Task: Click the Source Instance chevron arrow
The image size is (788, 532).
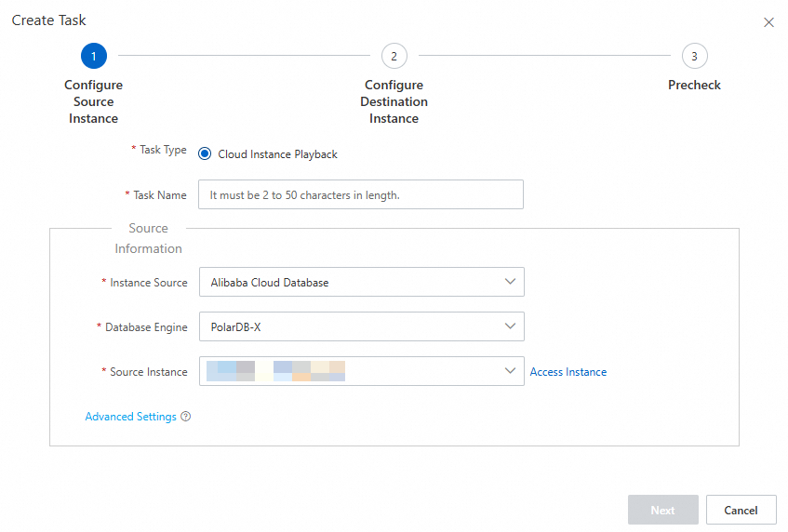Action: (x=509, y=370)
